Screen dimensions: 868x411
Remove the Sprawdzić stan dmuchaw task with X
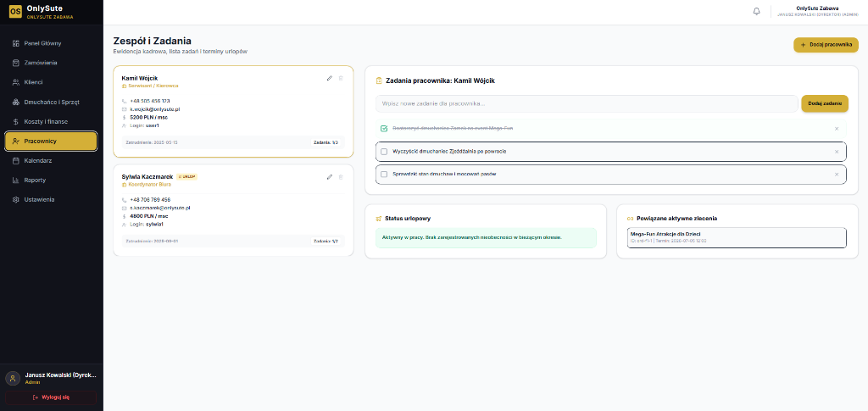[837, 175]
